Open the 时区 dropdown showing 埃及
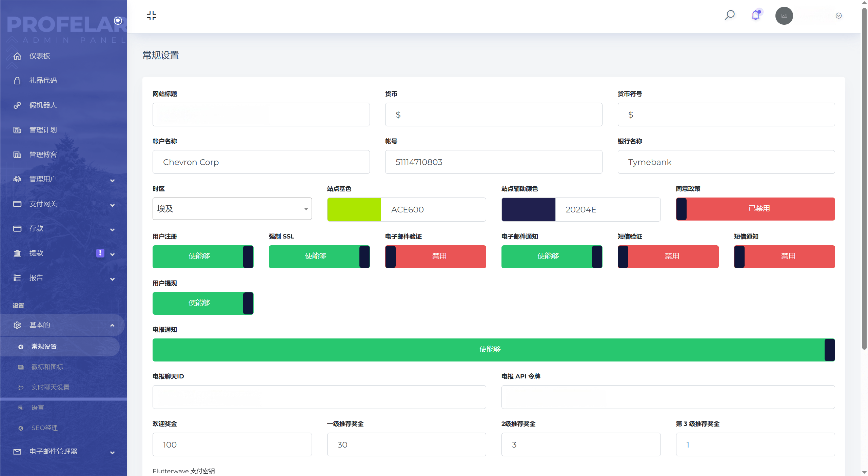 pos(232,209)
